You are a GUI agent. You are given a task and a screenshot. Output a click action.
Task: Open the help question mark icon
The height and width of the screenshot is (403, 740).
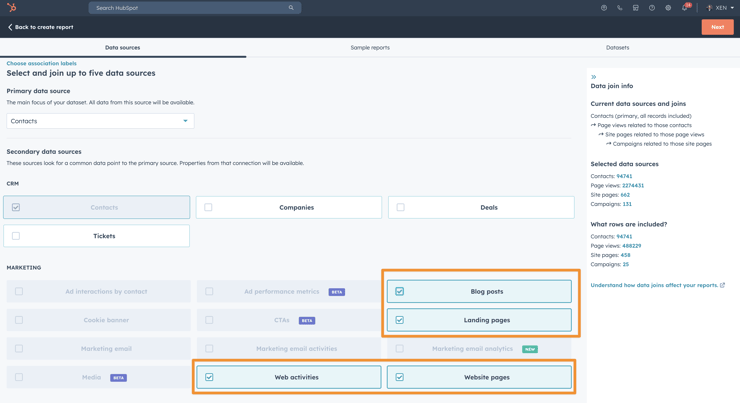pos(652,8)
